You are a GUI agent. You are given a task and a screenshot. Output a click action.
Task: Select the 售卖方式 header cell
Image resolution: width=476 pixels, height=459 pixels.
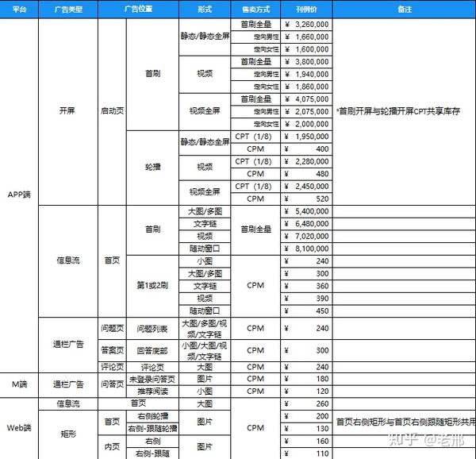coord(255,9)
